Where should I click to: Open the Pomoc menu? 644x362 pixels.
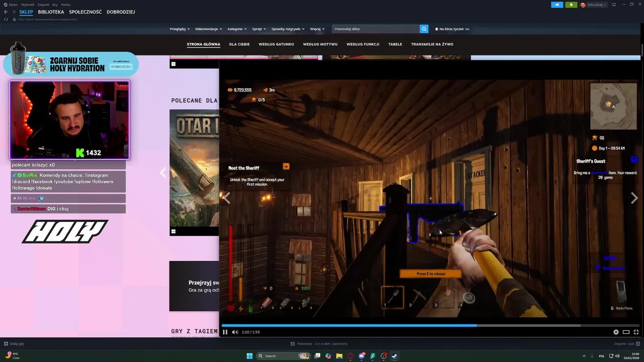point(66,5)
